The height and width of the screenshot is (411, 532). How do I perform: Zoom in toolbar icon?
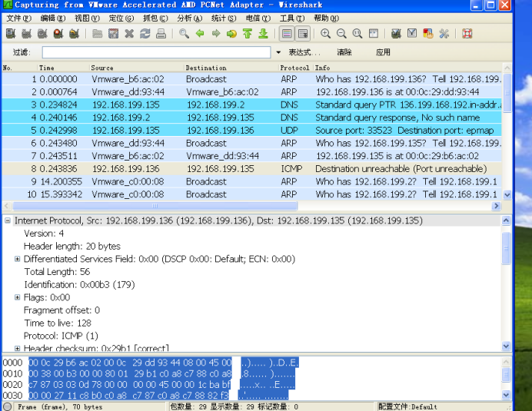[326, 34]
